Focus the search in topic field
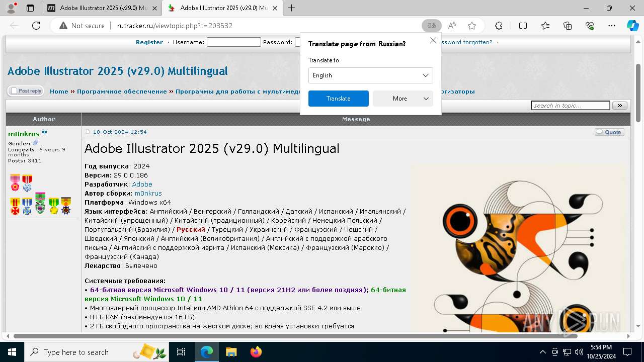This screenshot has width=644, height=362. click(x=571, y=106)
